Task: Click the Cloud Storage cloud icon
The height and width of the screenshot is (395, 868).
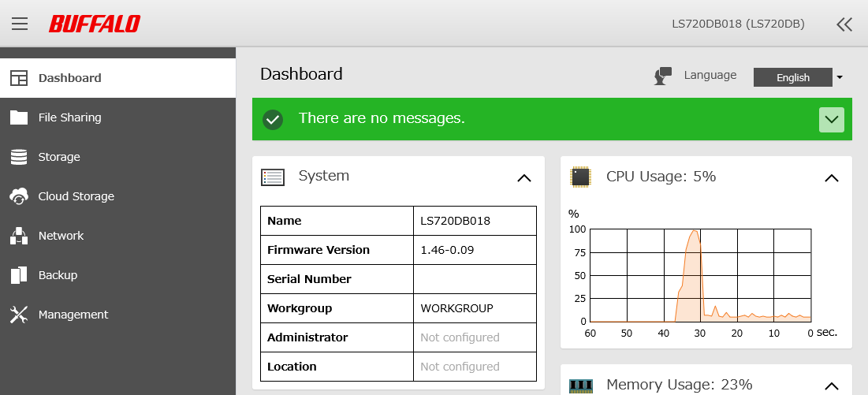Action: [x=19, y=196]
